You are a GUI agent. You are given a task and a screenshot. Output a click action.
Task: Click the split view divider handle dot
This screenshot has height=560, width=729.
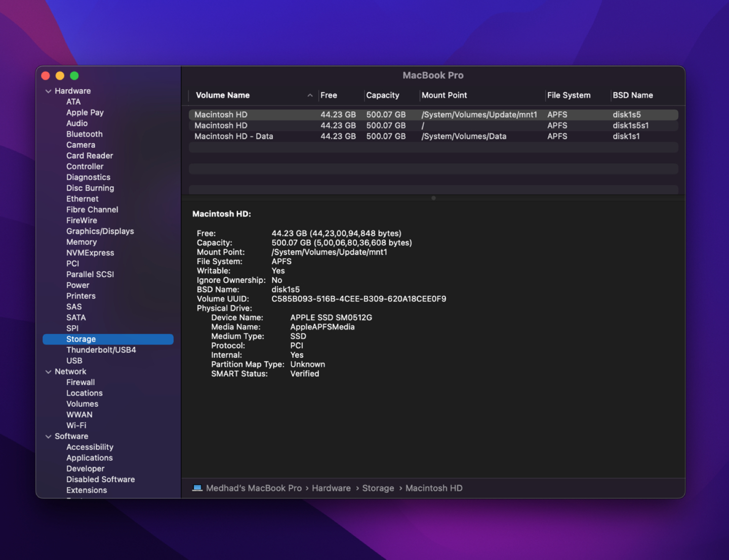[433, 198]
